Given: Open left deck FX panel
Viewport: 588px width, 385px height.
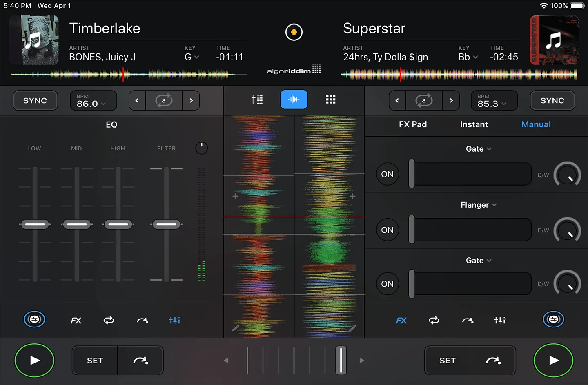Looking at the screenshot, I should tap(76, 321).
